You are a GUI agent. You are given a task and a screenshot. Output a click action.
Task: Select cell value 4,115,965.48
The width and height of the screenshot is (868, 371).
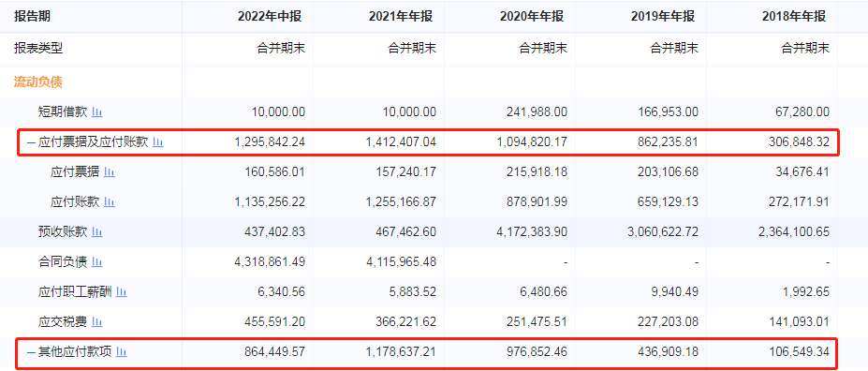point(401,262)
